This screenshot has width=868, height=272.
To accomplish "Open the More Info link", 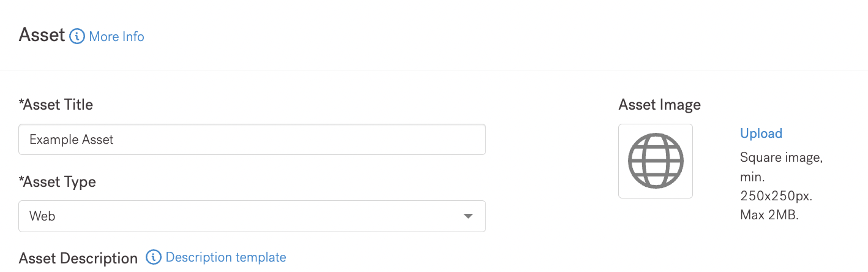I will pyautogui.click(x=116, y=37).
